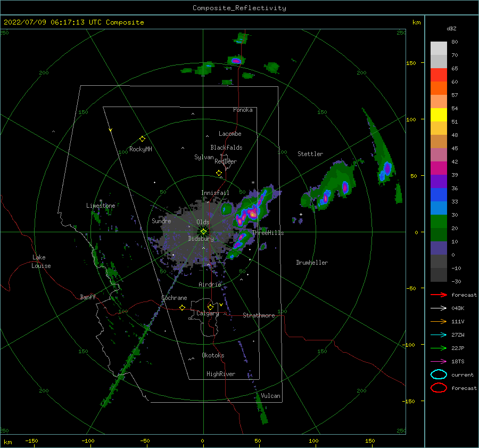Screen dimensions: 479x448
Task: Click the Strathmore town label
Action: coord(259,315)
